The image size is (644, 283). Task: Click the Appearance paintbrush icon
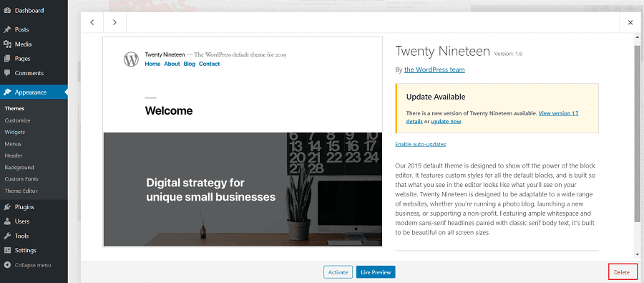pos(7,92)
